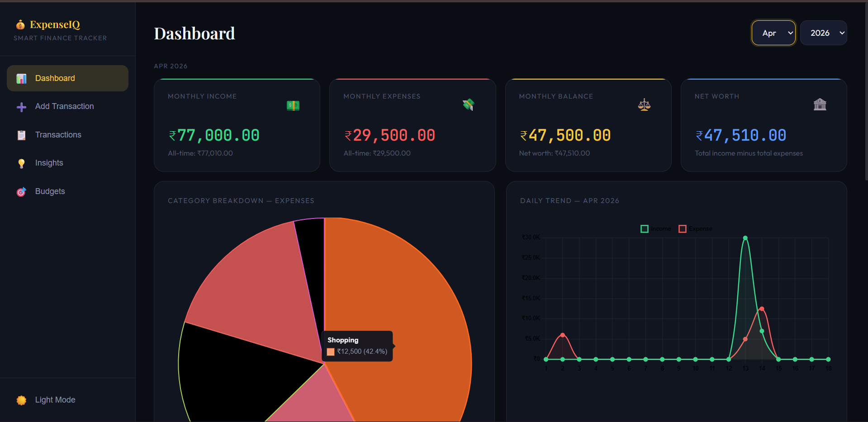Open the Transactions page

[68, 135]
